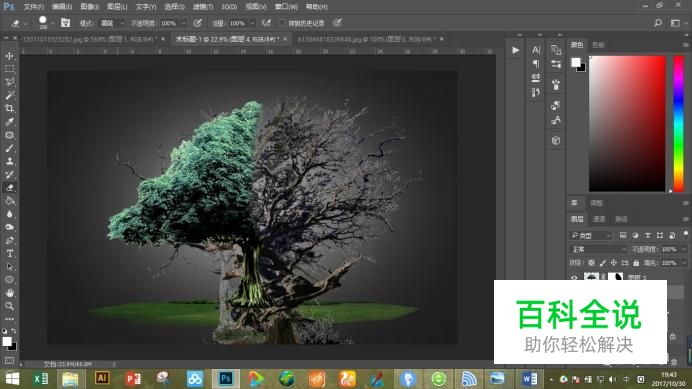Image resolution: width=692 pixels, height=389 pixels.
Task: Open the 图像(I) menu
Action: [90, 7]
